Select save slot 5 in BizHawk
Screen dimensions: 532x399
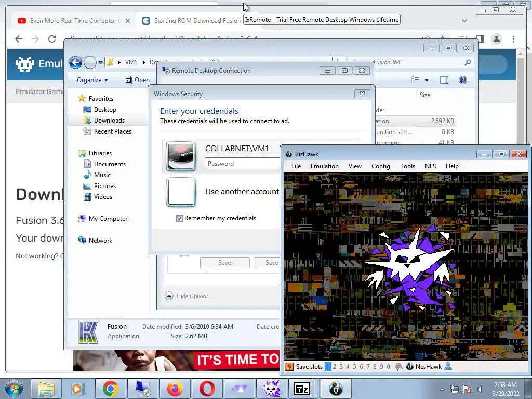pos(354,367)
